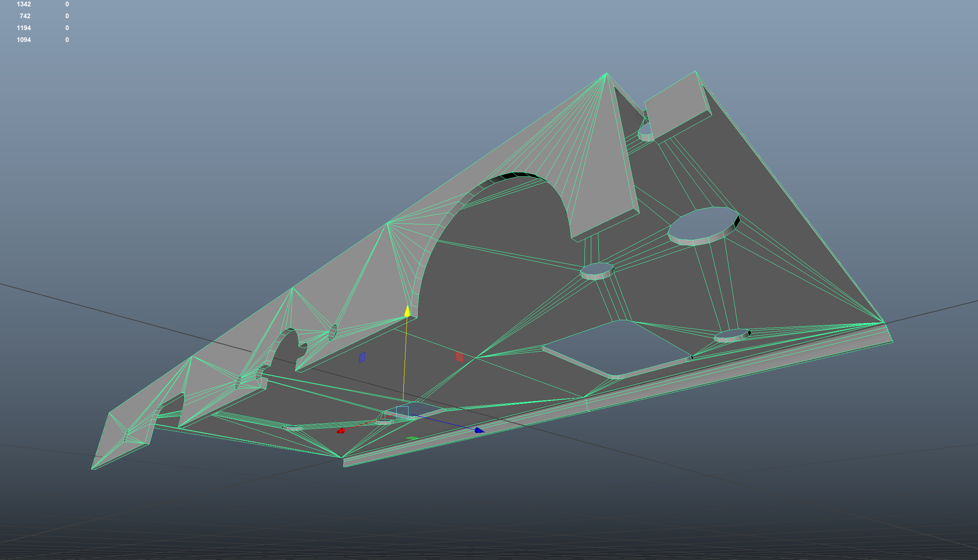Click the yellow Y-axis move arrow
This screenshot has width=978, height=560.
click(x=407, y=311)
